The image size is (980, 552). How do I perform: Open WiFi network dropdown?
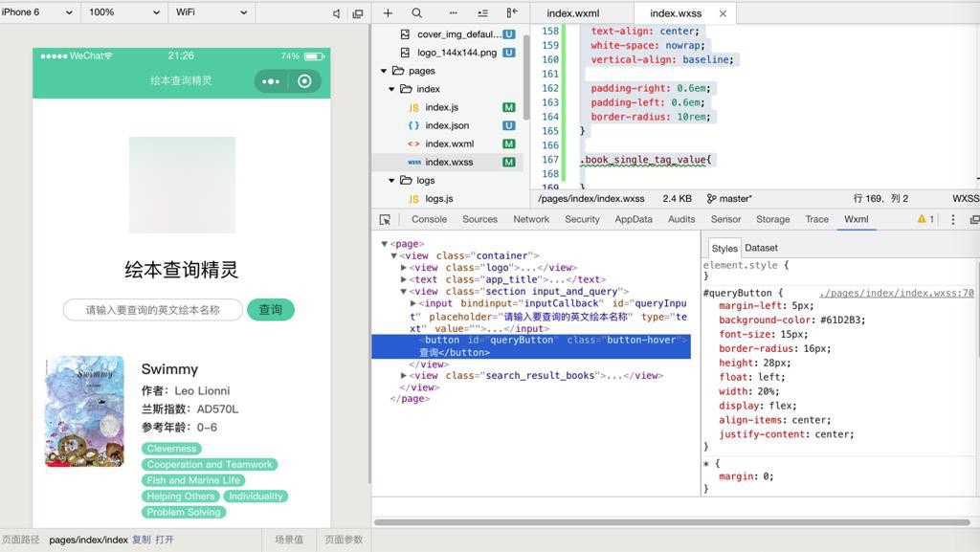pos(211,11)
